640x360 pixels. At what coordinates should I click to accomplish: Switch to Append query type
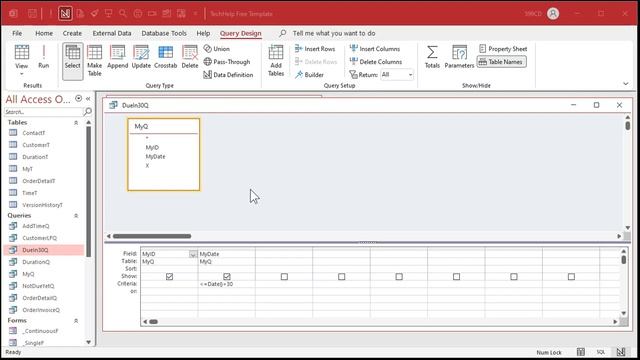pos(118,57)
